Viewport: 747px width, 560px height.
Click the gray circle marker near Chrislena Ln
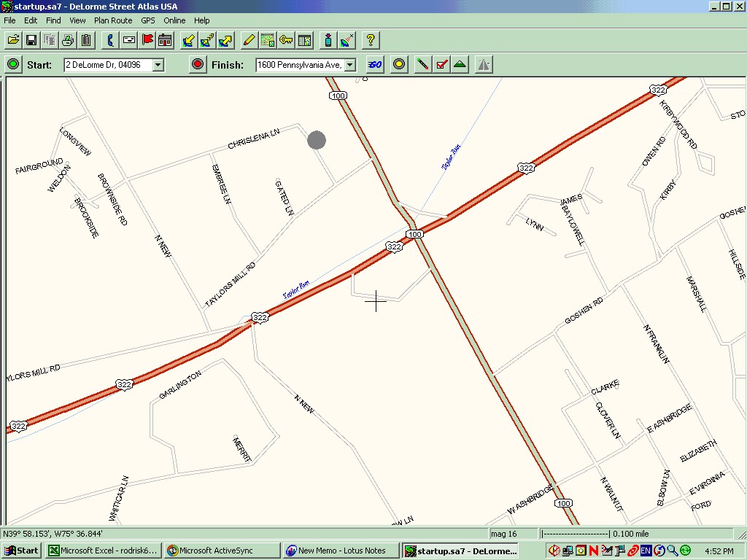[x=317, y=140]
